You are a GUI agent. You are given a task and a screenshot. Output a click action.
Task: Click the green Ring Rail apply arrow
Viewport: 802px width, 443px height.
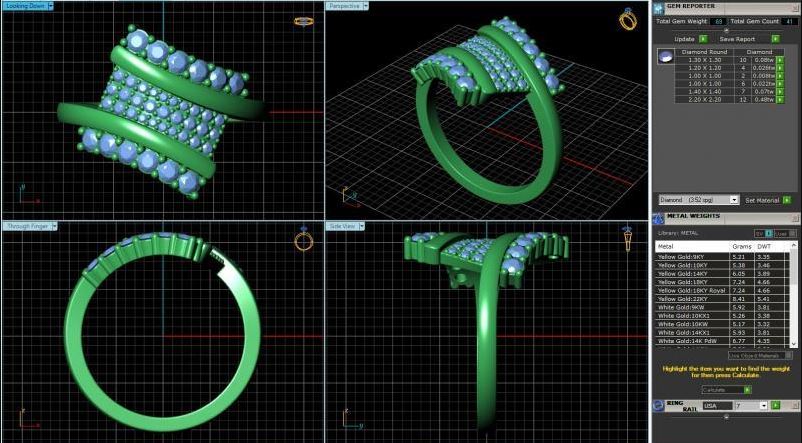(x=775, y=405)
